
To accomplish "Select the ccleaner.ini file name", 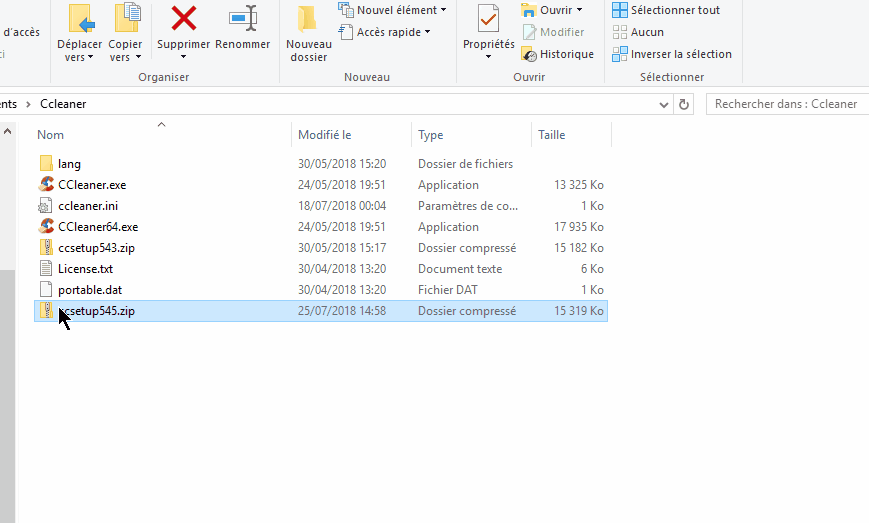I will 88,206.
